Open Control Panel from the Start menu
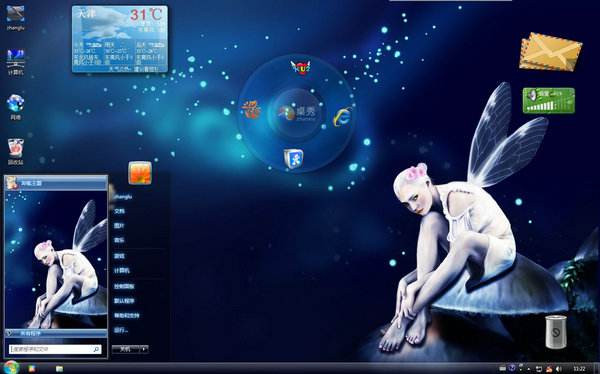 click(124, 286)
